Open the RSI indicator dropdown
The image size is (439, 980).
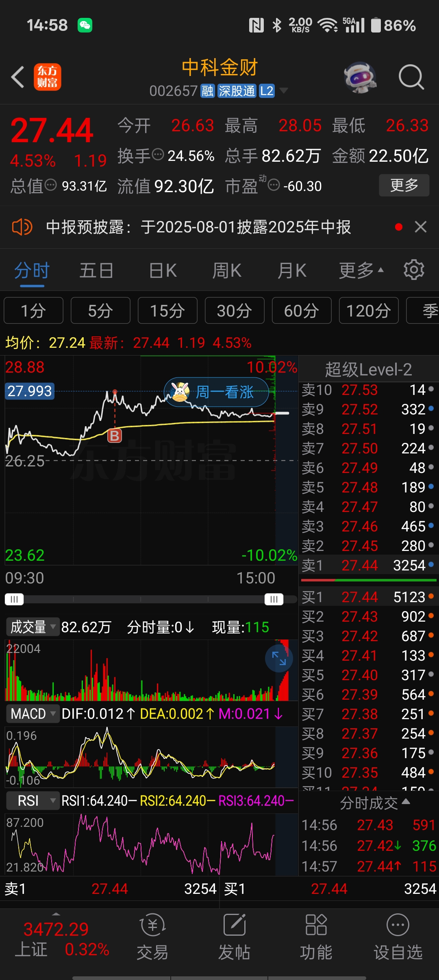[x=33, y=800]
